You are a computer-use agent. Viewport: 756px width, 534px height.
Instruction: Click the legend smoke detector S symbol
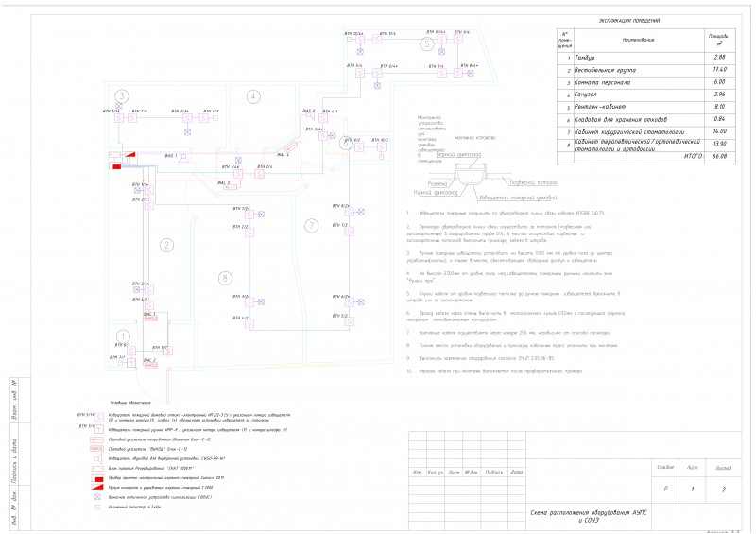[x=99, y=418]
